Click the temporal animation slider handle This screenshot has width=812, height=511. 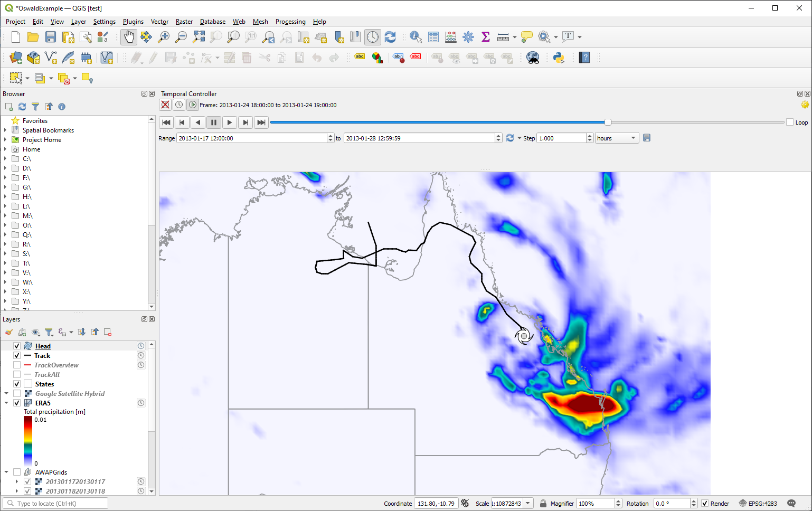click(x=608, y=122)
